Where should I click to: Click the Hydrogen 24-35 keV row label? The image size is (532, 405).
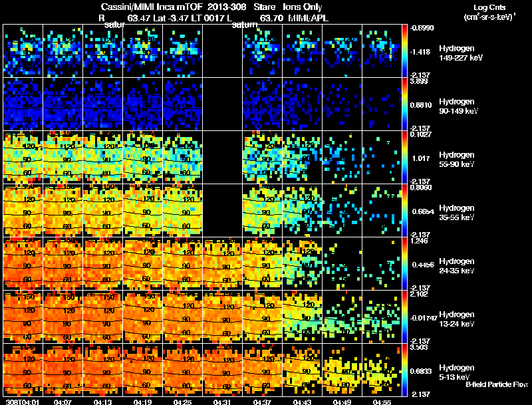coord(457,266)
